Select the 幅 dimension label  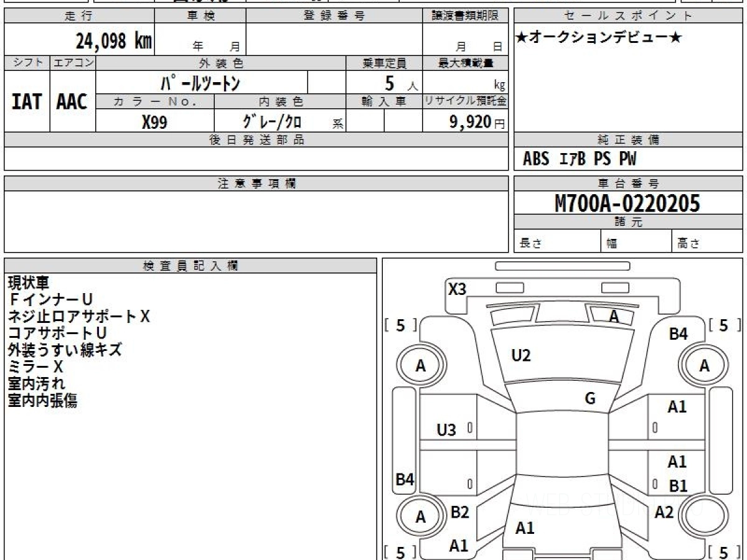click(612, 244)
